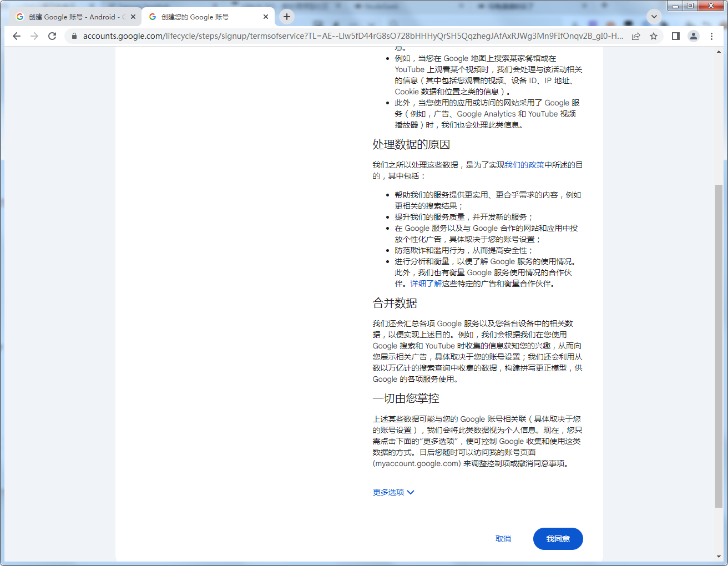Click the lock icon in address bar
Image resolution: width=728 pixels, height=566 pixels.
pos(74,36)
